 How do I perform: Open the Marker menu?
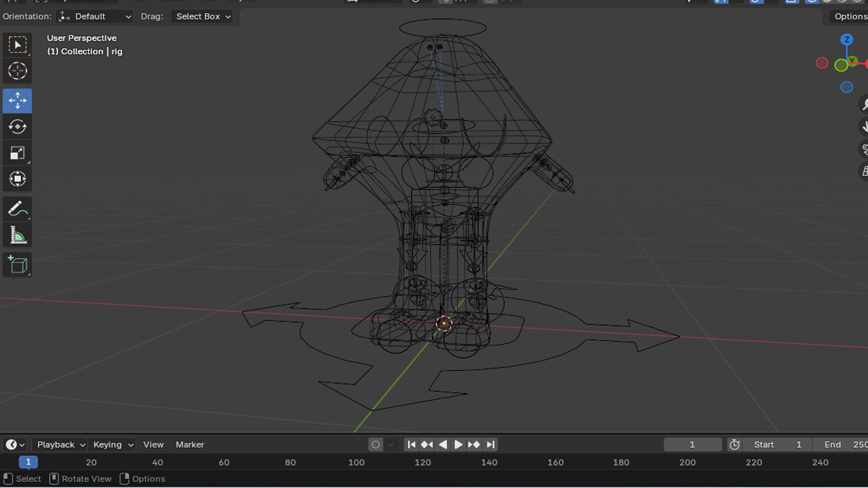[189, 445]
